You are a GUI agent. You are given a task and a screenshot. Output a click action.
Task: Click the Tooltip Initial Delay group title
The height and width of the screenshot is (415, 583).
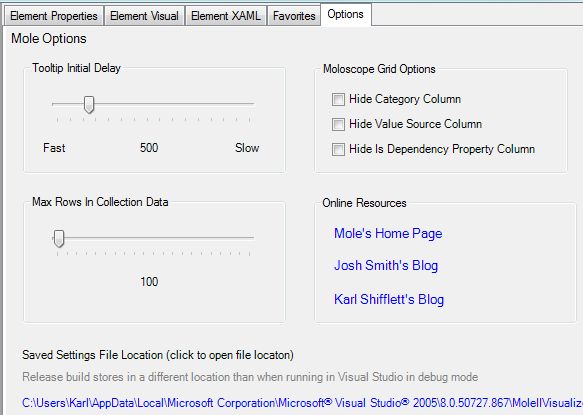click(76, 68)
